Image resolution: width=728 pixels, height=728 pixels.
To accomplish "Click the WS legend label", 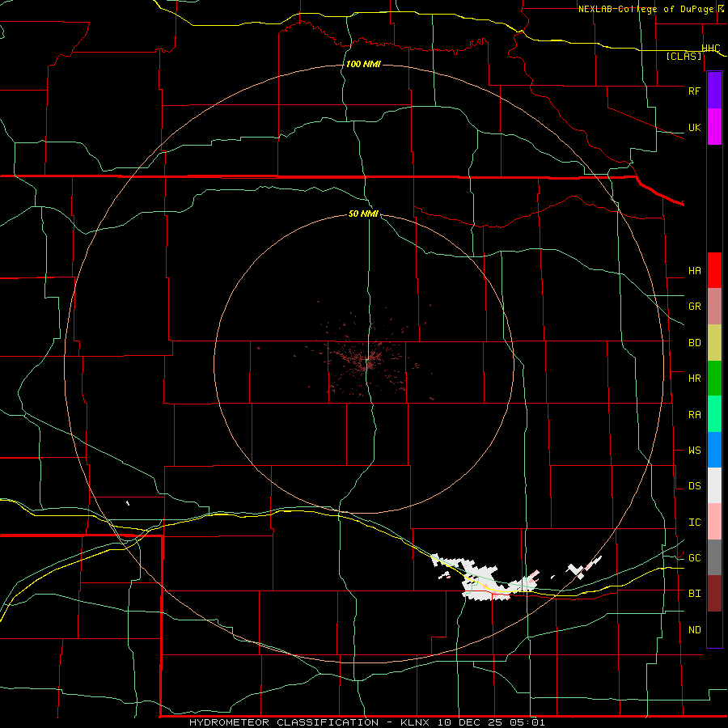I will point(694,451).
